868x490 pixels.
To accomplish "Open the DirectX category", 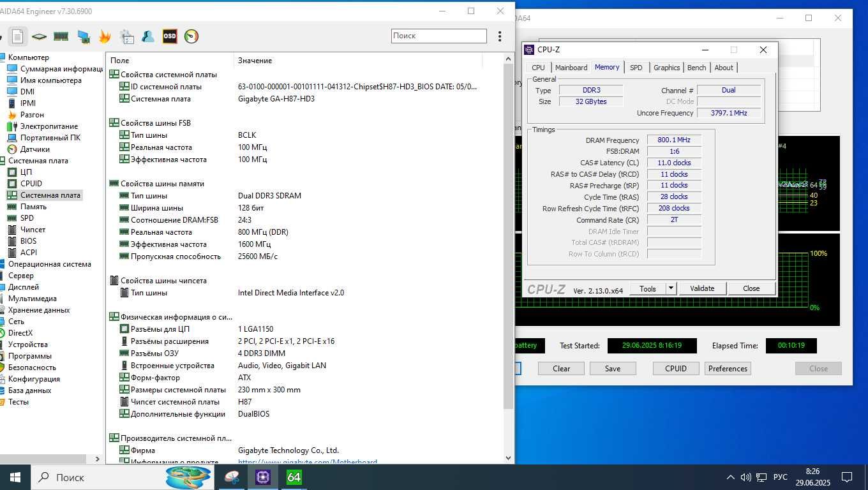I will click(20, 333).
